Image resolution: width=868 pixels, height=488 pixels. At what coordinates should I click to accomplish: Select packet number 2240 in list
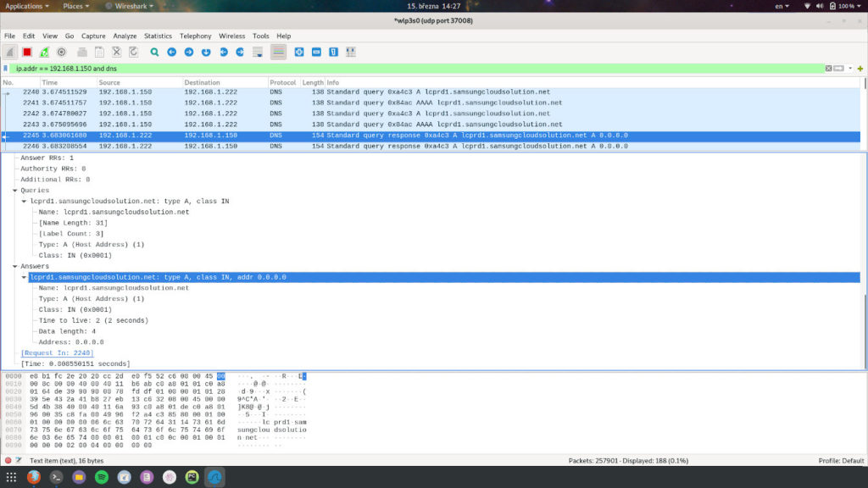pos(431,91)
